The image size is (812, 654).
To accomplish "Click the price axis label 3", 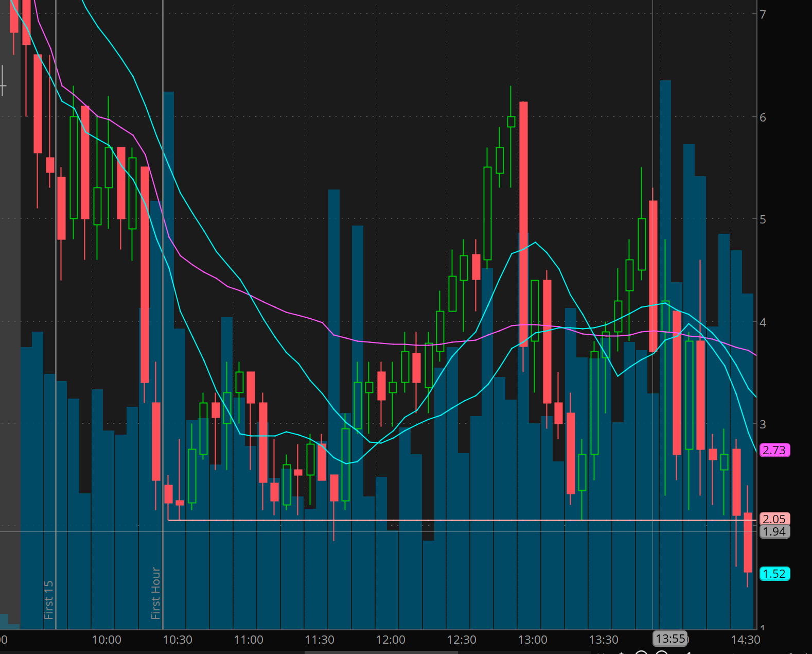I will point(763,424).
